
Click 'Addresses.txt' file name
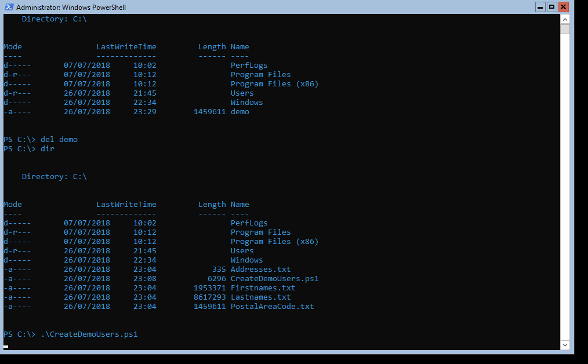260,270
